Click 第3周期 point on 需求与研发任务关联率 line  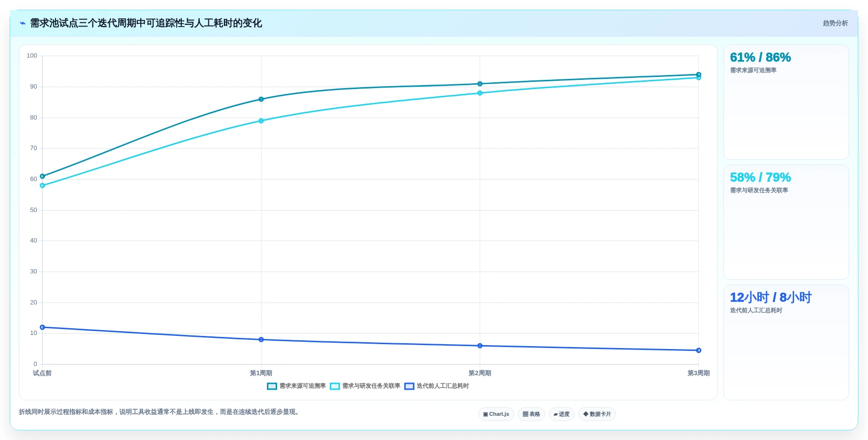pos(699,78)
